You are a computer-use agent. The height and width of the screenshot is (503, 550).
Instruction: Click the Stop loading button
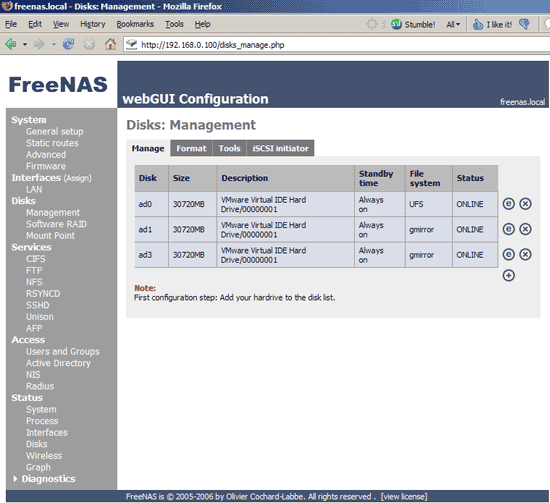(x=89, y=44)
